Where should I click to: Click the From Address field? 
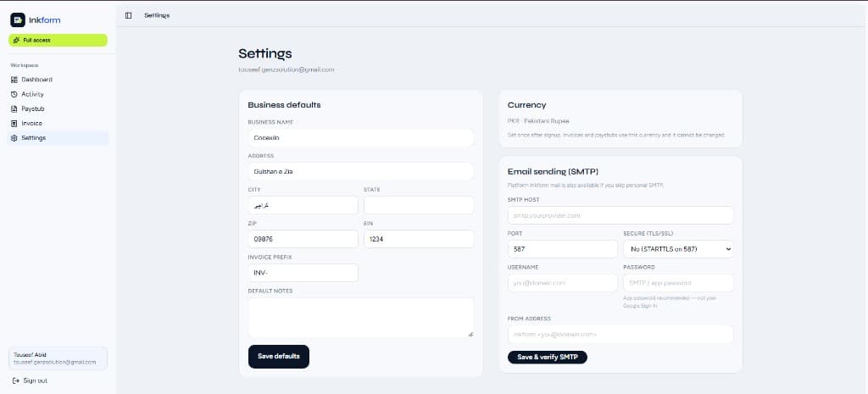coord(620,334)
